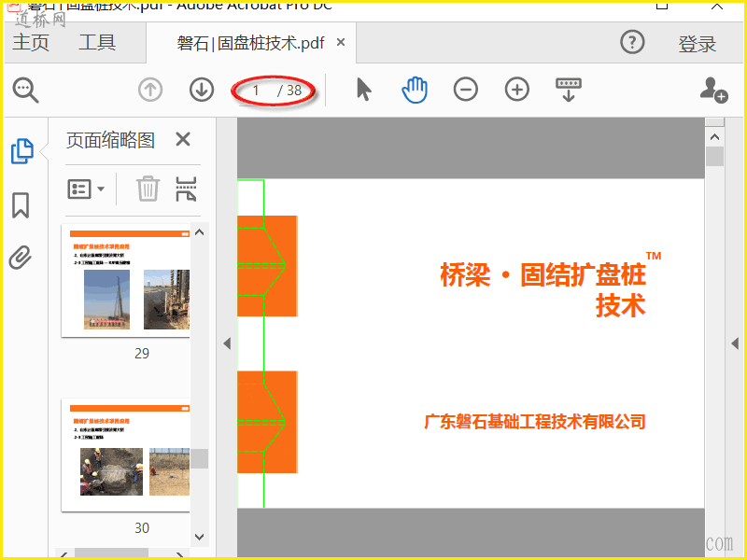This screenshot has height=560, width=747.
Task: Select page 30 thumbnail
Action: (x=126, y=455)
